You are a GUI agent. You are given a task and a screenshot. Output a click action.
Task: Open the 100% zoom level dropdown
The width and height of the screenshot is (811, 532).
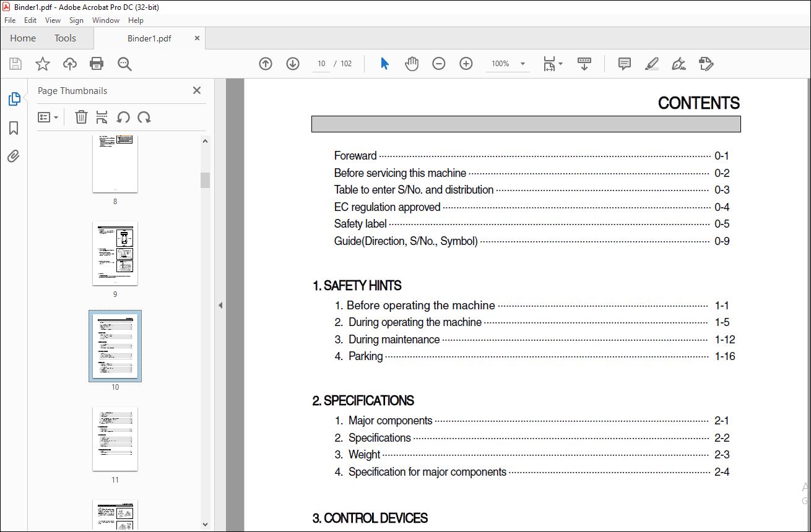pyautogui.click(x=523, y=64)
